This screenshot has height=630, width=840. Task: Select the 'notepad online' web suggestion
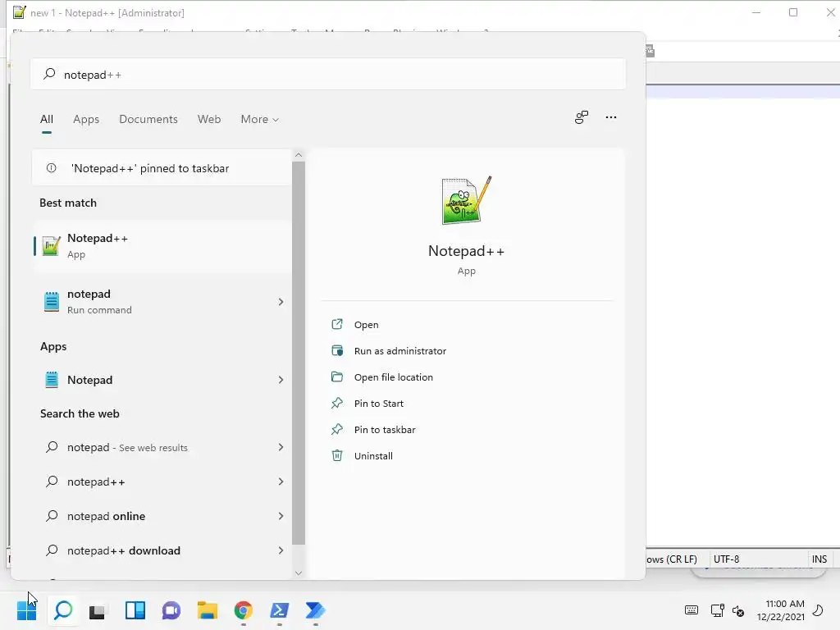162,516
